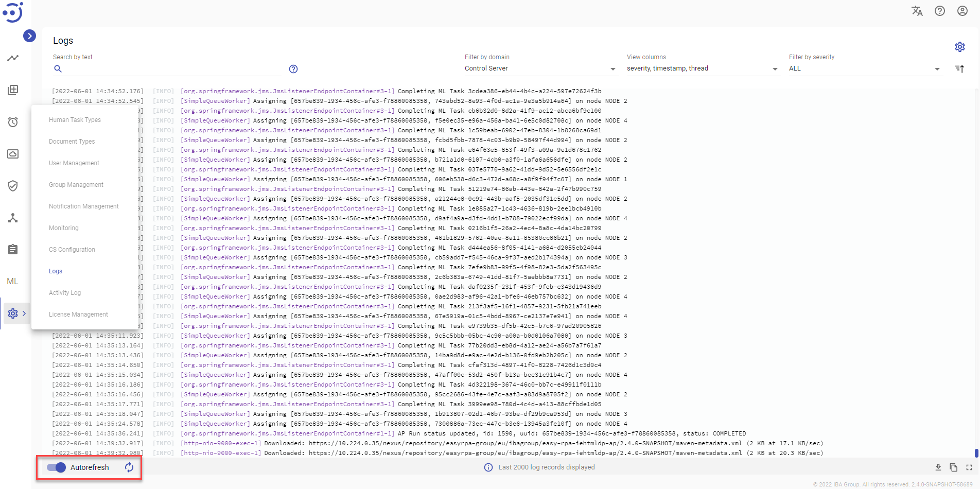Screen dimensions: 980x489
Task: Click the download logs icon
Action: (938, 467)
